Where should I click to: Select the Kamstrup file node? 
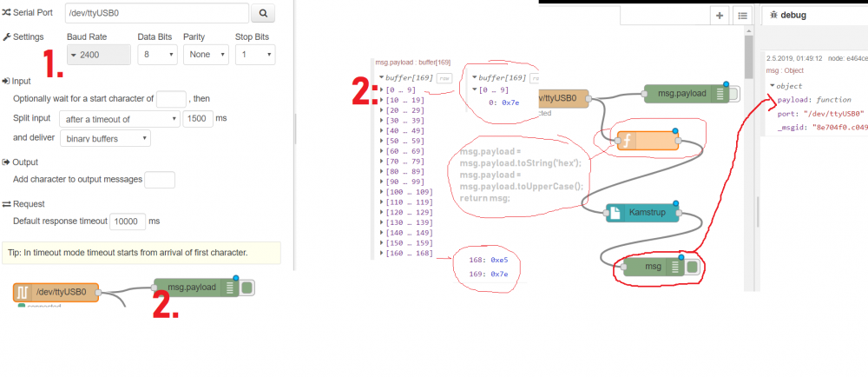coord(641,211)
